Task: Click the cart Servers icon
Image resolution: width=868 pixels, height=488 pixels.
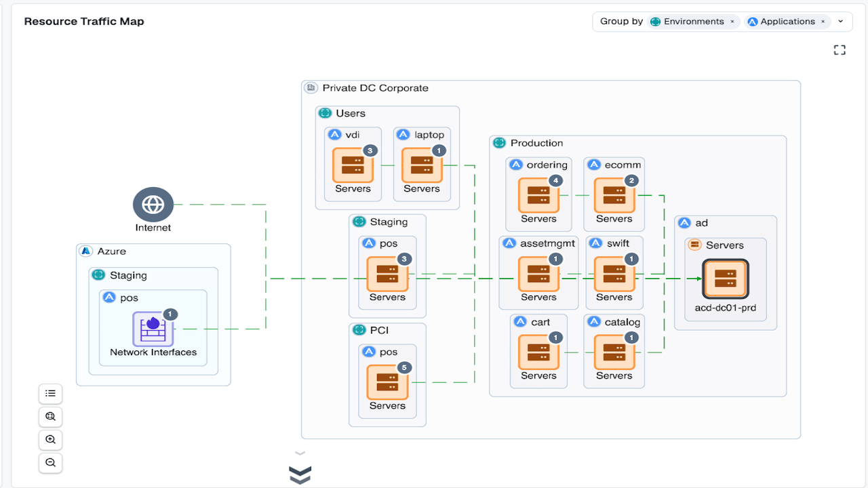Action: 539,352
